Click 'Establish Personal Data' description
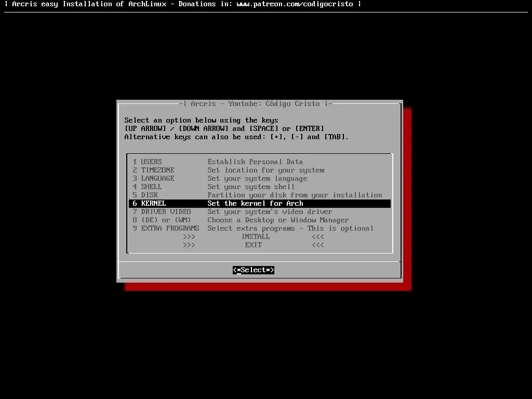Viewport: 532px width, 399px height. [255, 162]
